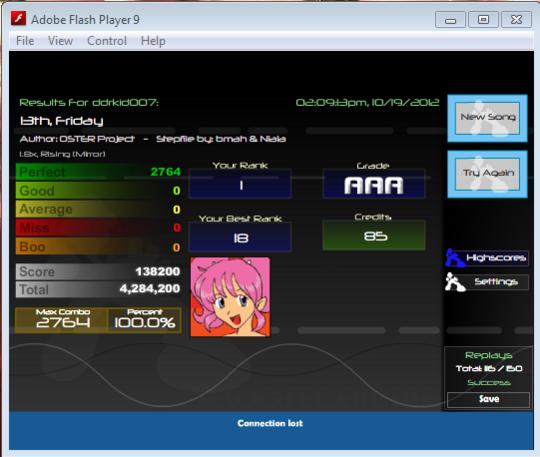Click the green Perfect count bar
This screenshot has width=540, height=457.
(x=99, y=172)
